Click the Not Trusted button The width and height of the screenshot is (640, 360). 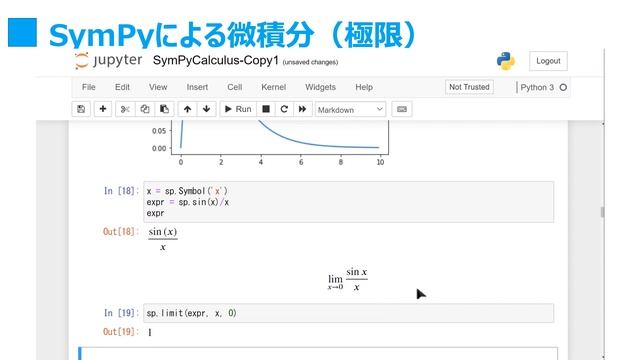pyautogui.click(x=469, y=87)
